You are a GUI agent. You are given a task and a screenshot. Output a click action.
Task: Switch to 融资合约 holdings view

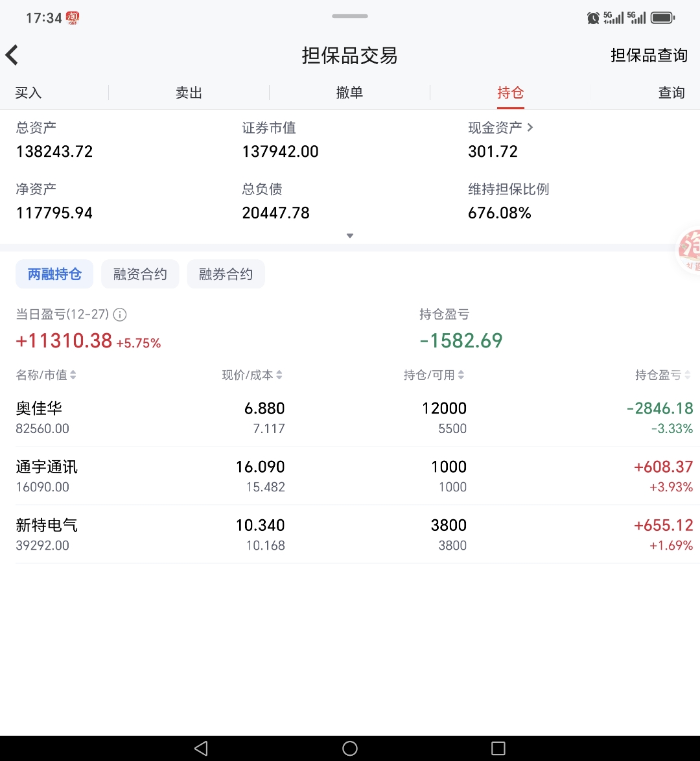tap(140, 274)
